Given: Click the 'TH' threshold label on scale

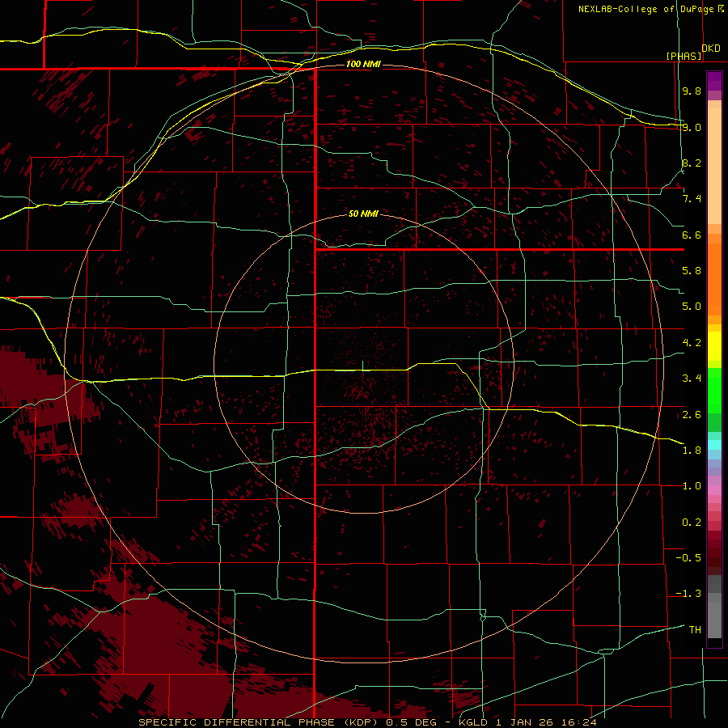Looking at the screenshot, I should tap(695, 630).
